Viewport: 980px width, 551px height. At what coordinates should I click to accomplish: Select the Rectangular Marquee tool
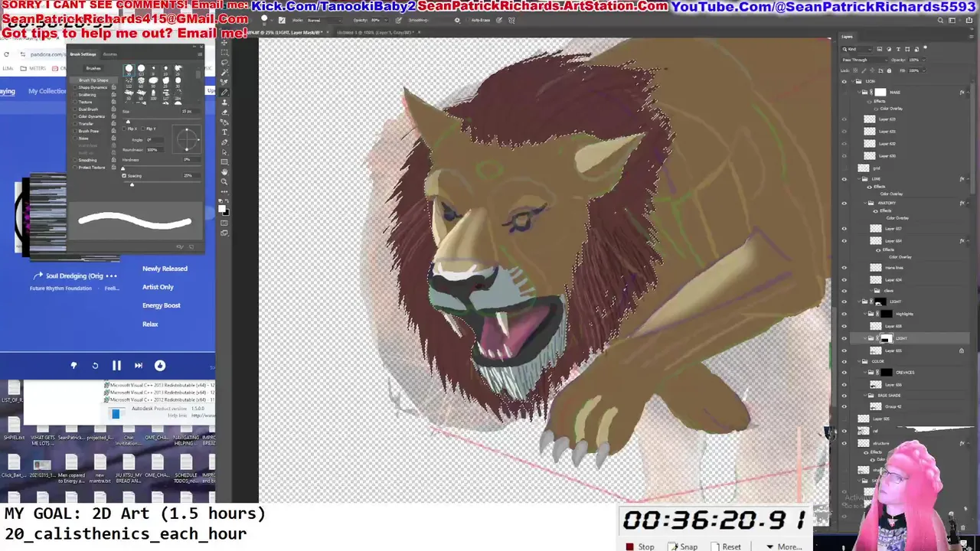coord(225,52)
